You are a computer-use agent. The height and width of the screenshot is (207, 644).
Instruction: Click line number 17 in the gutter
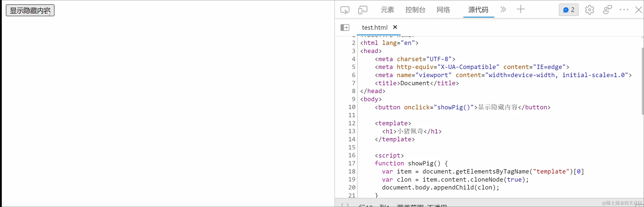point(352,163)
